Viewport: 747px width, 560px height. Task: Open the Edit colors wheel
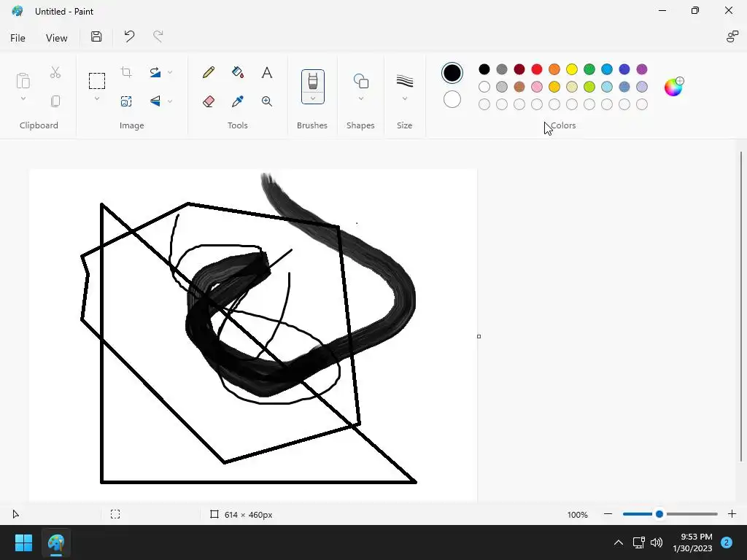pyautogui.click(x=673, y=87)
